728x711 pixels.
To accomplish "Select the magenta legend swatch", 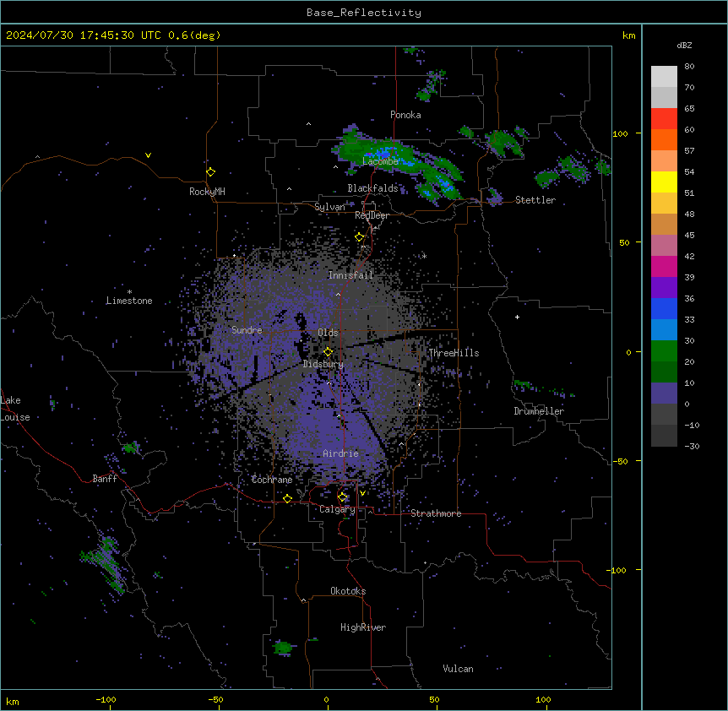I will pyautogui.click(x=664, y=266).
